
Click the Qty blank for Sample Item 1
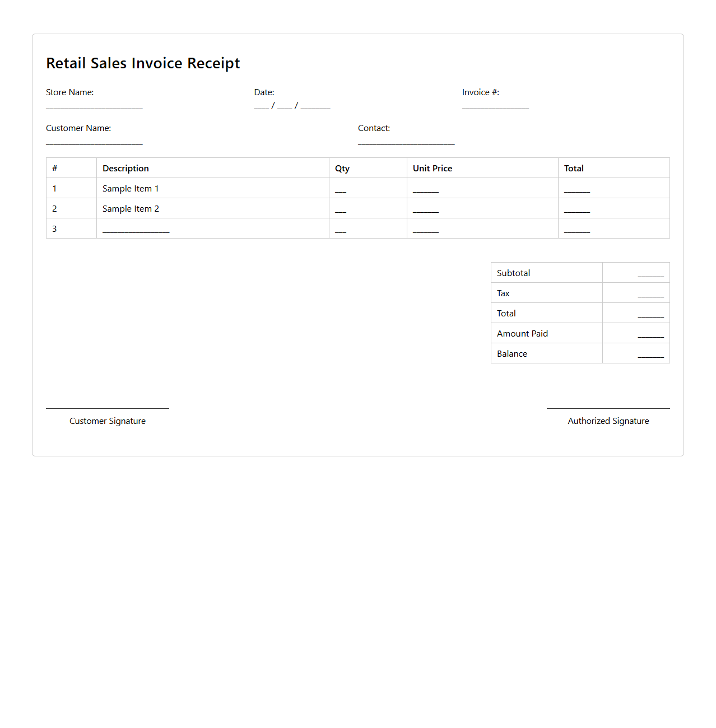click(341, 190)
